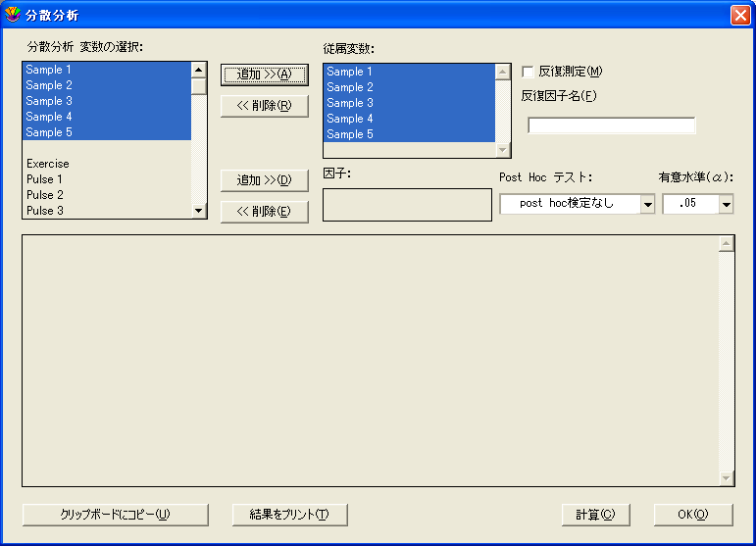Select Pulse 1 in the variable list
Image resolution: width=756 pixels, height=546 pixels.
coord(107,179)
